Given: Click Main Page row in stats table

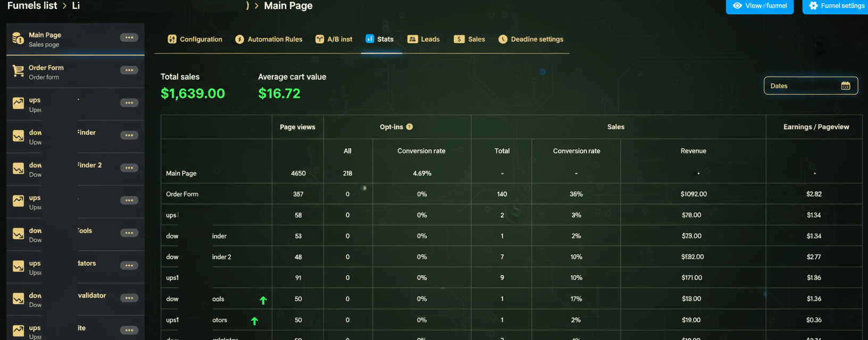Looking at the screenshot, I should pos(511,173).
